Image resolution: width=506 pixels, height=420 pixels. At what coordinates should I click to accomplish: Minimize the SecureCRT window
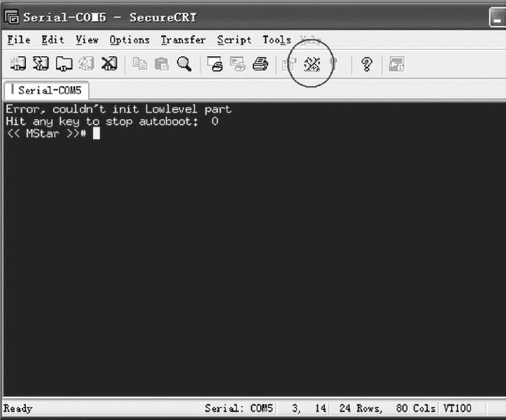click(497, 18)
